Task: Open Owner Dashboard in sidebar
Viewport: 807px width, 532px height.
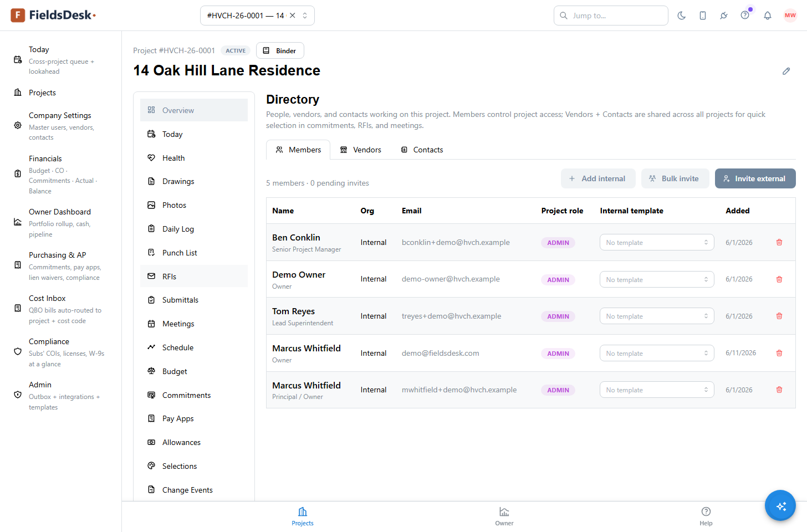Action: pyautogui.click(x=60, y=222)
